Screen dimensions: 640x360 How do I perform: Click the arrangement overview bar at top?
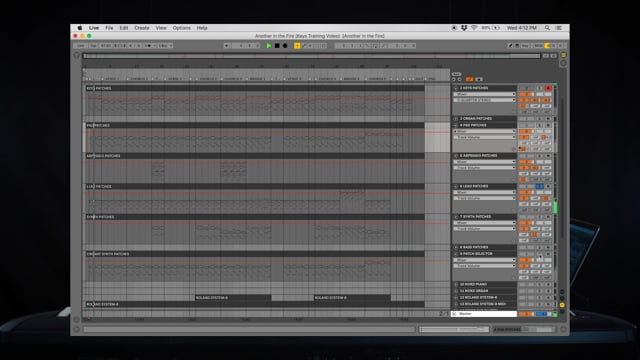click(x=311, y=56)
